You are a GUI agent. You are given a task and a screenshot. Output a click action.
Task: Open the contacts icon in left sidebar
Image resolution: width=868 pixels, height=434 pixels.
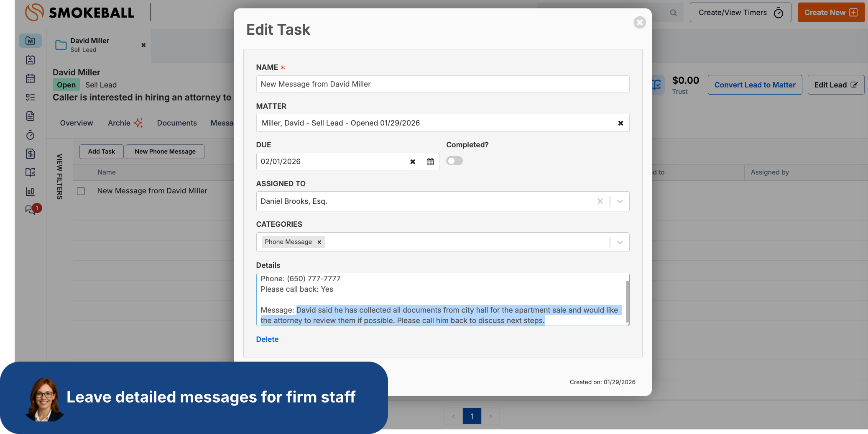tap(30, 60)
